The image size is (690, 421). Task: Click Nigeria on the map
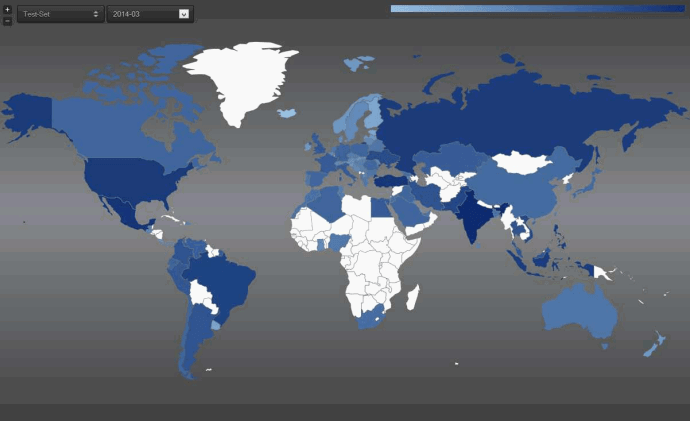[x=340, y=242]
